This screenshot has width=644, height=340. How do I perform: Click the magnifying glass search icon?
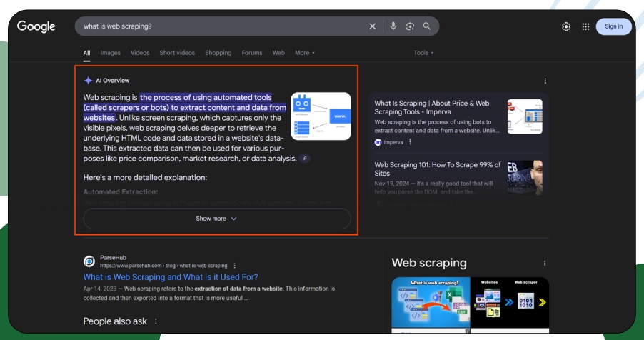point(427,26)
